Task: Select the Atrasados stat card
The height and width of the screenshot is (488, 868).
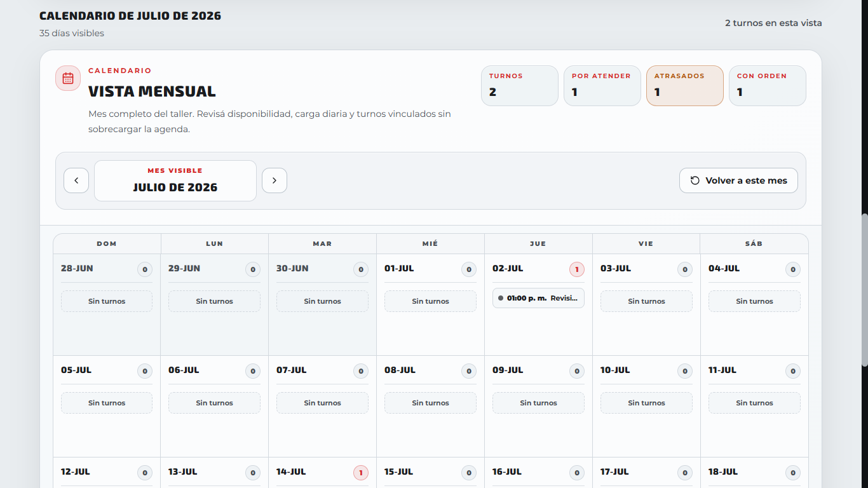Action: [x=685, y=86]
